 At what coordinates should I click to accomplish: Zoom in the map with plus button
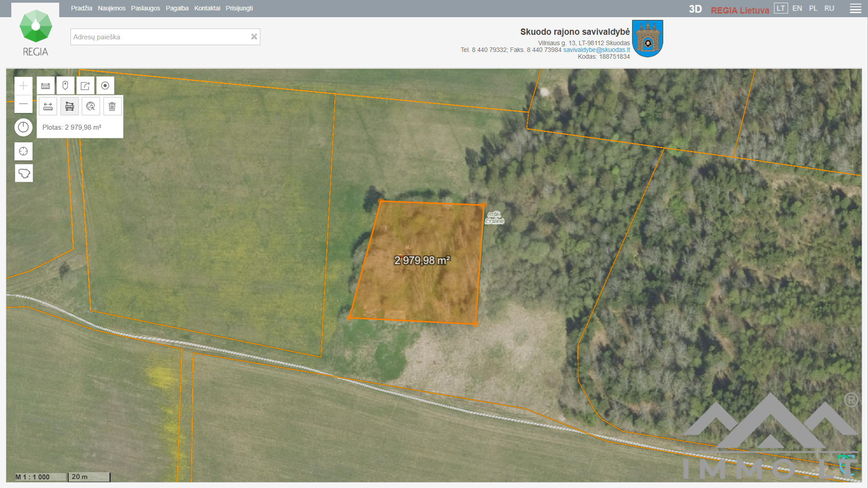pyautogui.click(x=24, y=86)
